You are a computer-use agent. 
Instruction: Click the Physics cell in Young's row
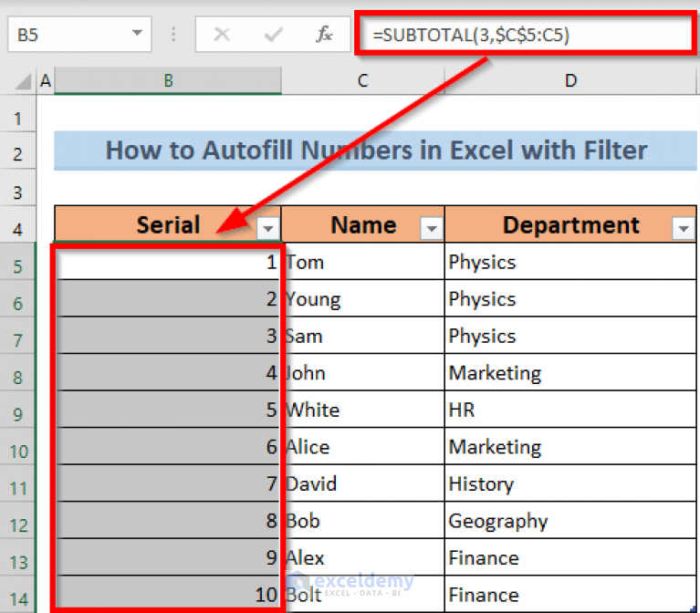(x=570, y=298)
